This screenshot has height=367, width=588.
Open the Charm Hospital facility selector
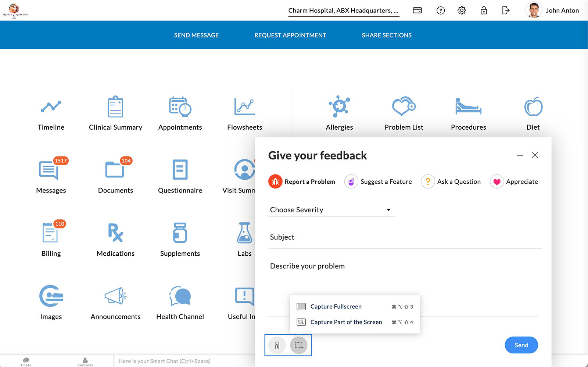[x=343, y=11]
